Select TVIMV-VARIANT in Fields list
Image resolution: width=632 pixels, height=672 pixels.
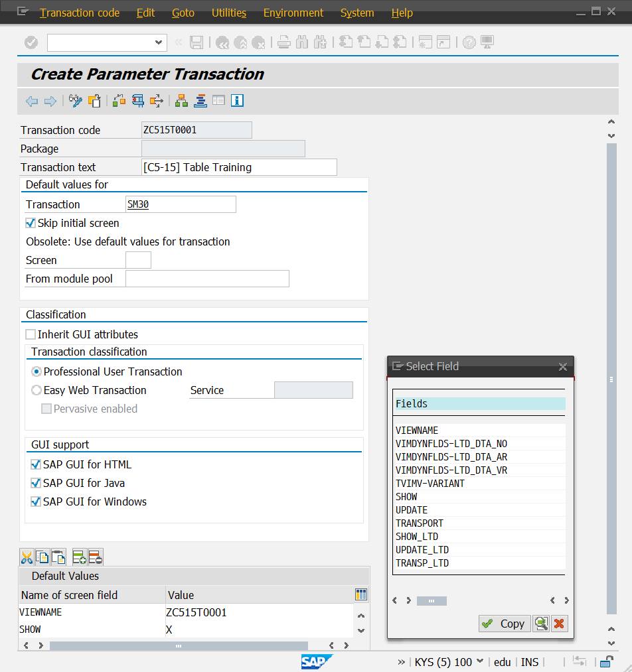click(480, 484)
